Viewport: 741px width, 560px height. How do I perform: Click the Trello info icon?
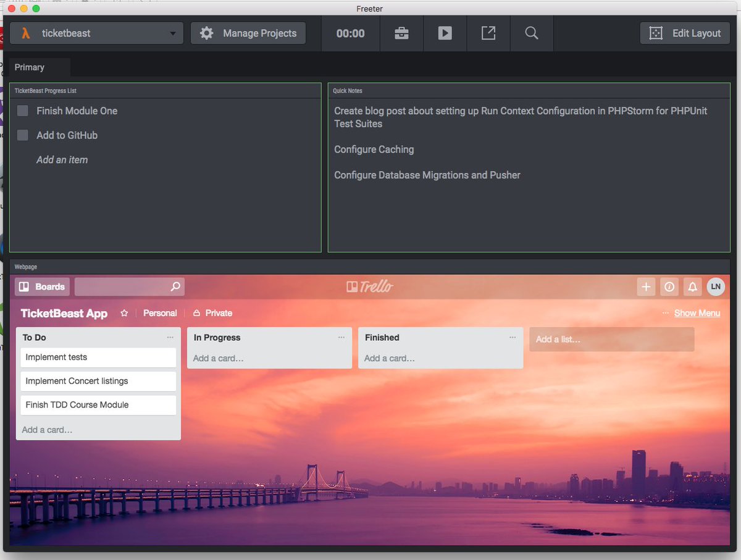click(x=669, y=286)
